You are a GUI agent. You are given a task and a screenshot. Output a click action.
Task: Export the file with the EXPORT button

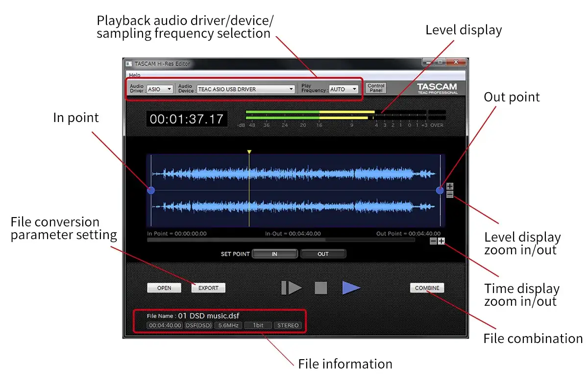point(208,288)
